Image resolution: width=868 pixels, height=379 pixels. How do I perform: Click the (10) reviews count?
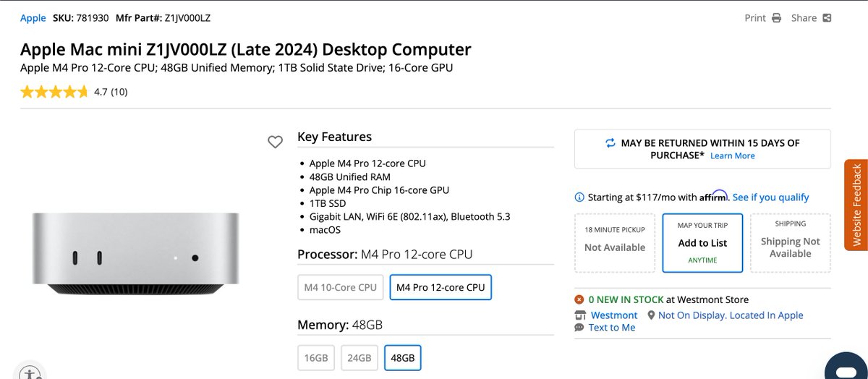pyautogui.click(x=119, y=92)
